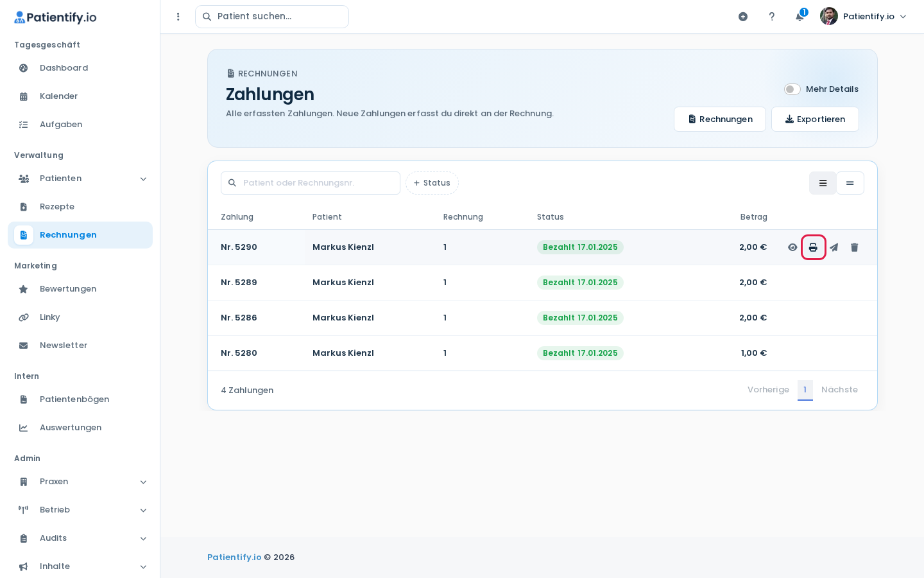Expand the Praxen submenu
The image size is (924, 578).
[x=80, y=482]
